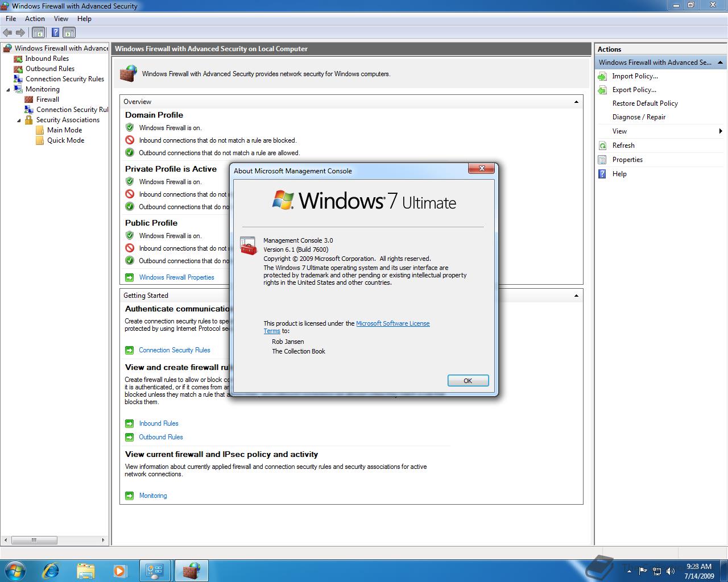This screenshot has width=728, height=582.
Task: Select the root Windows Firewall with Advanced Security node
Action: click(x=61, y=48)
